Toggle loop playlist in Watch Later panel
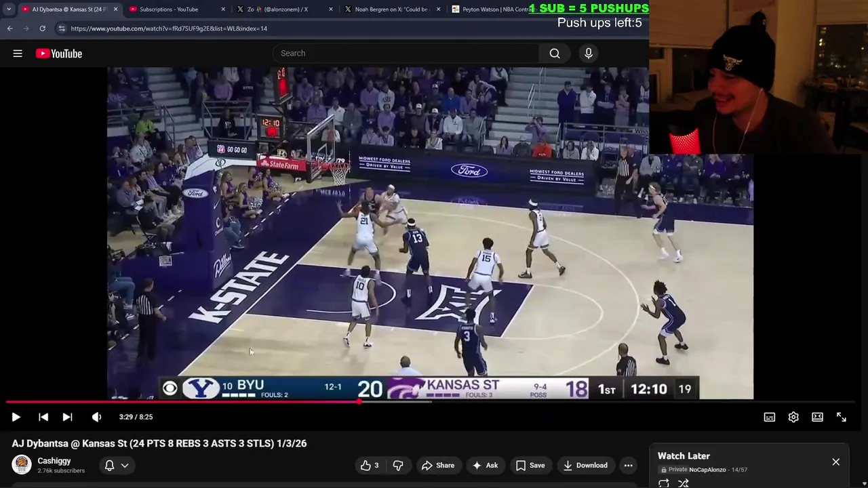This screenshot has height=488, width=868. point(664,483)
